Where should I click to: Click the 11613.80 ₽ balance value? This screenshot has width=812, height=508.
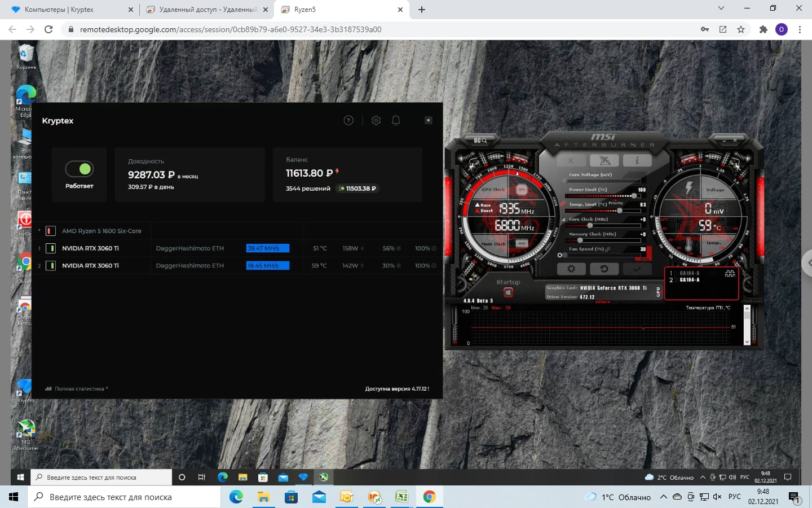(309, 173)
